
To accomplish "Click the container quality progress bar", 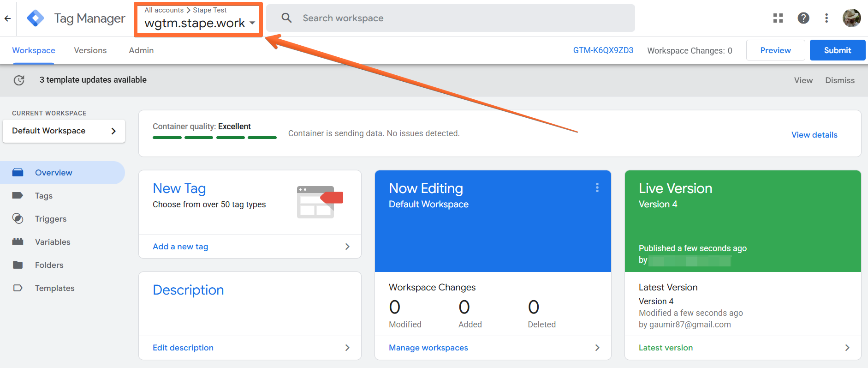I will pos(214,138).
